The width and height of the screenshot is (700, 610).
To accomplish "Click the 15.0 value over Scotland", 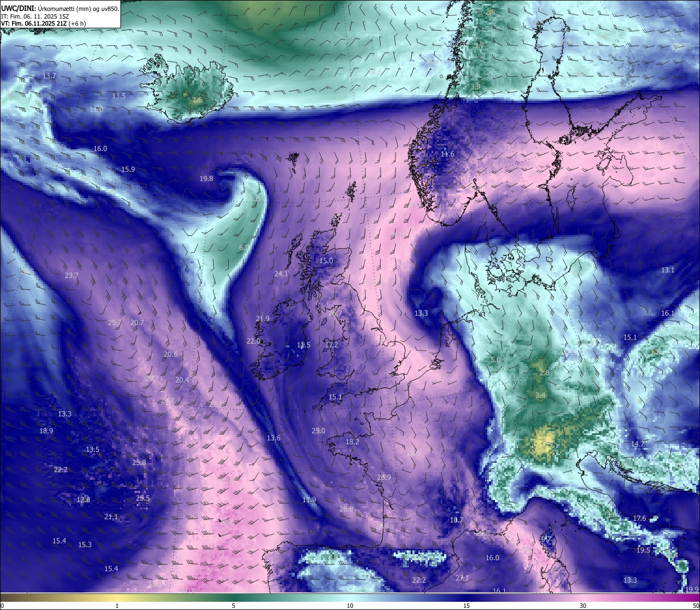I will pos(326,261).
